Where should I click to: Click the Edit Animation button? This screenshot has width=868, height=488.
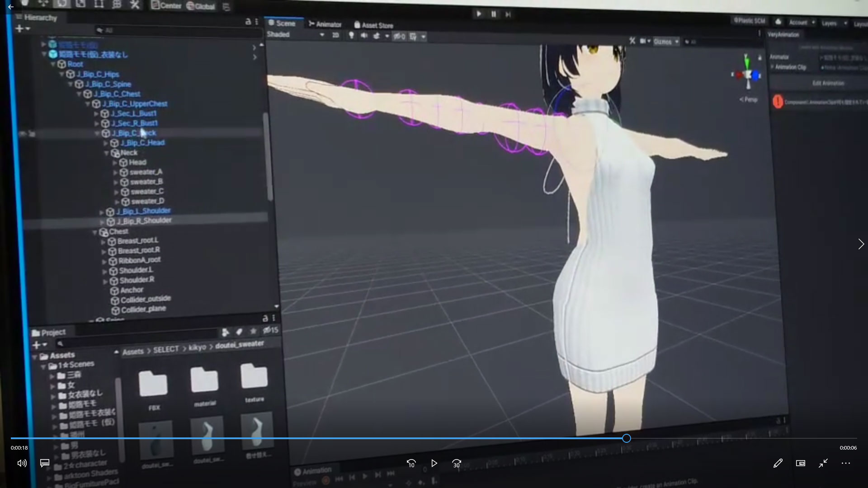(828, 84)
